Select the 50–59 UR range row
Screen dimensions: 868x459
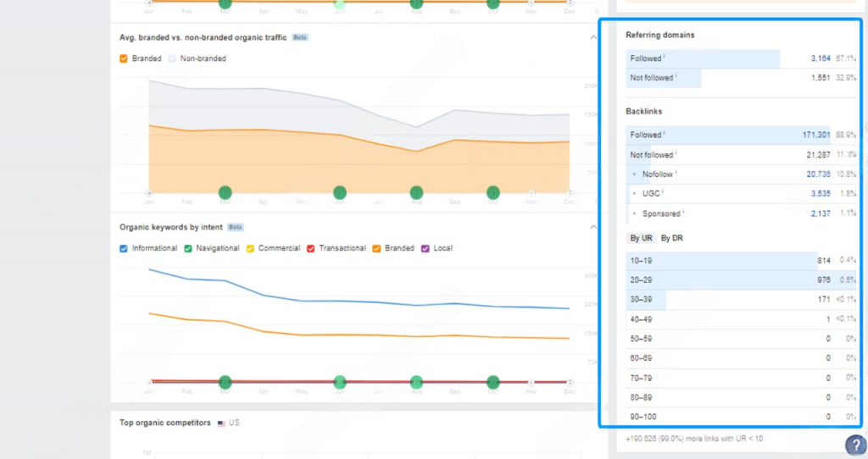tap(741, 339)
